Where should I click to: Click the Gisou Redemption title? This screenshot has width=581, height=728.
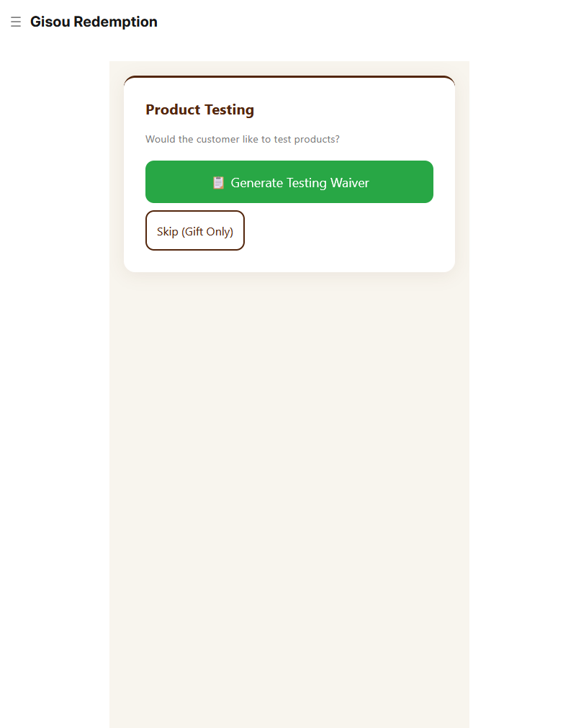coord(94,22)
